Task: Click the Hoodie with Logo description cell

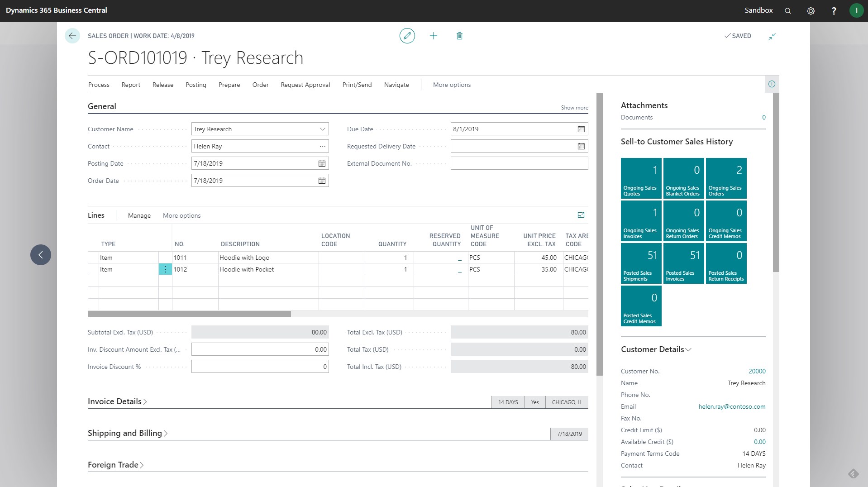Action: click(268, 258)
